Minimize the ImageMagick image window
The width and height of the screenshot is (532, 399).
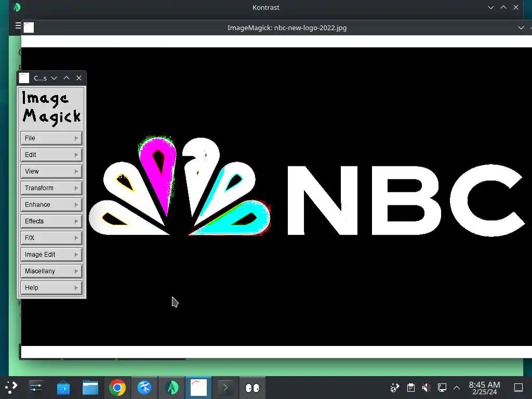[x=521, y=28]
